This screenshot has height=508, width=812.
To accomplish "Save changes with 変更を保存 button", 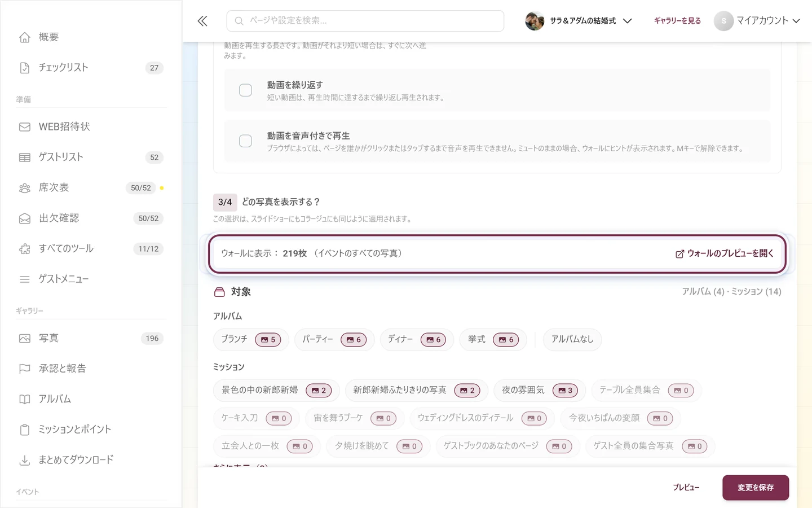I will tap(756, 488).
